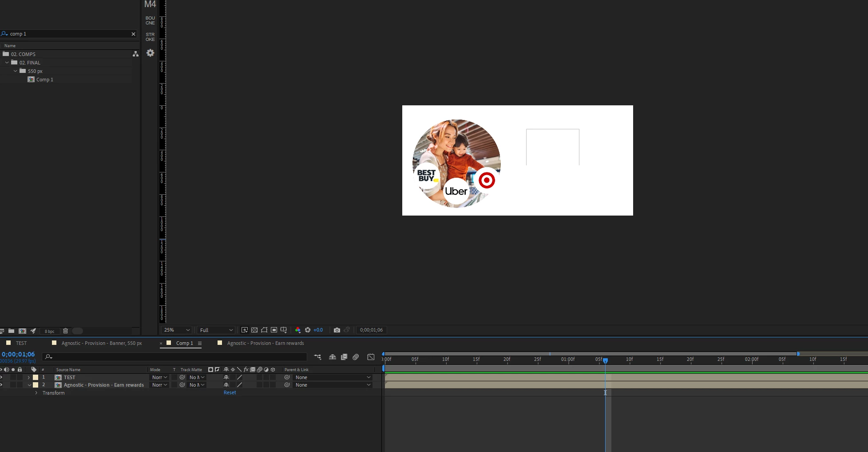This screenshot has width=868, height=452.
Task: Delete selected project item with trash icon
Action: point(65,331)
